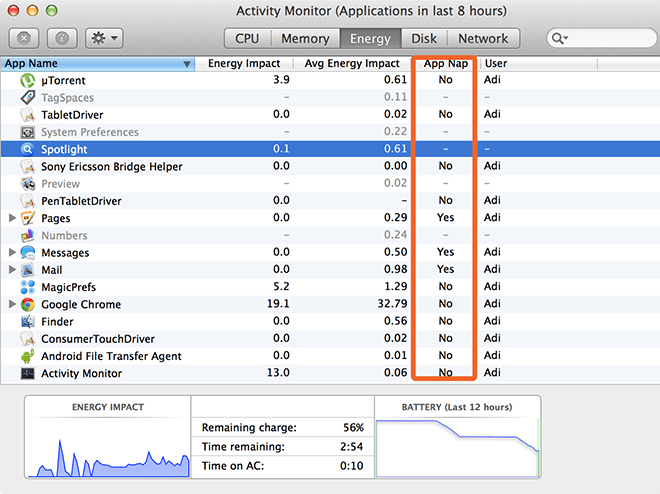The image size is (660, 494).
Task: Toggle App Name sort direction arrow
Action: (187, 64)
